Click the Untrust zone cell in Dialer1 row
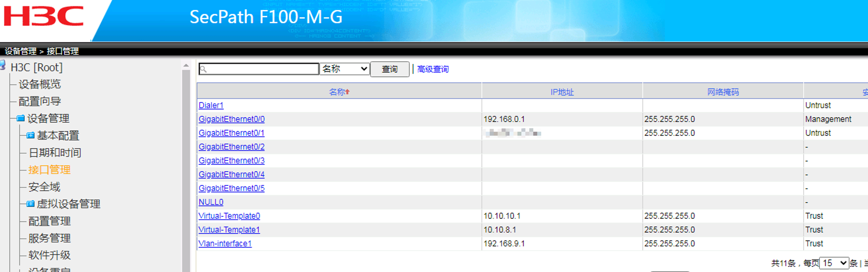Viewport: 868px width, 272px height. [818, 105]
